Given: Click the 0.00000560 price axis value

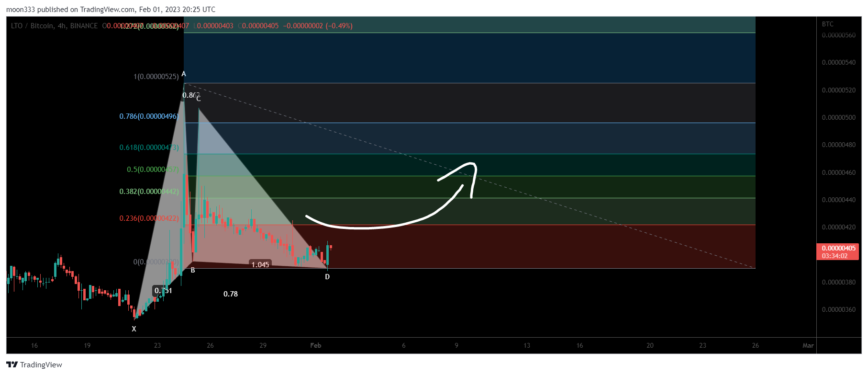Looking at the screenshot, I should tap(838, 35).
